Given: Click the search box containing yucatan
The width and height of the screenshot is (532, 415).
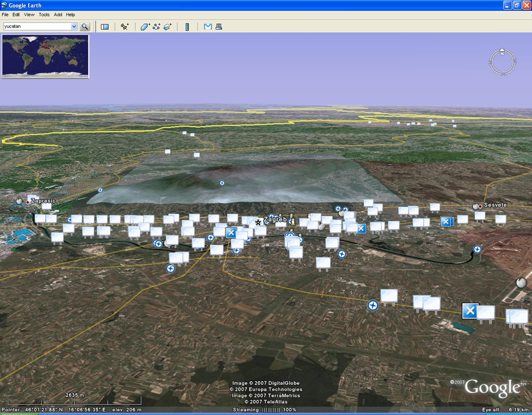Looking at the screenshot, I should [36, 27].
